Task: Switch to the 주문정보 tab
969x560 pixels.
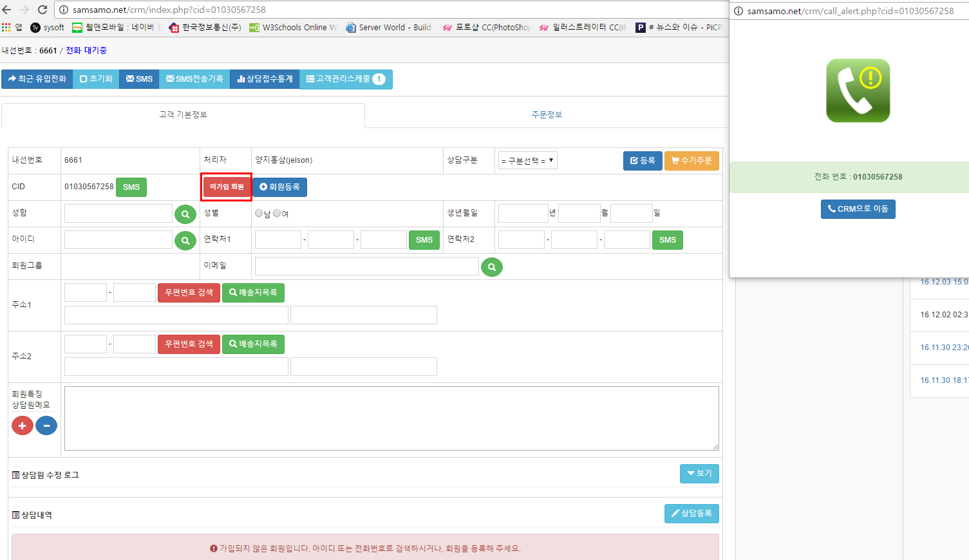Action: 546,115
